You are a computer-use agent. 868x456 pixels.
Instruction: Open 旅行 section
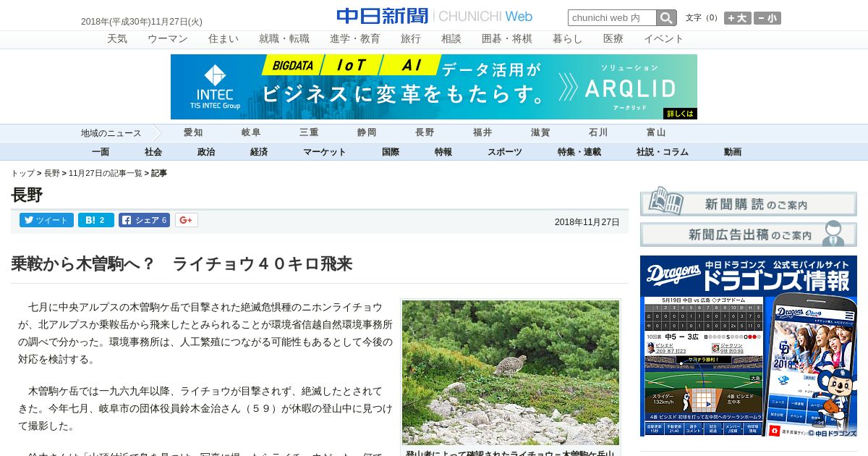tap(411, 39)
